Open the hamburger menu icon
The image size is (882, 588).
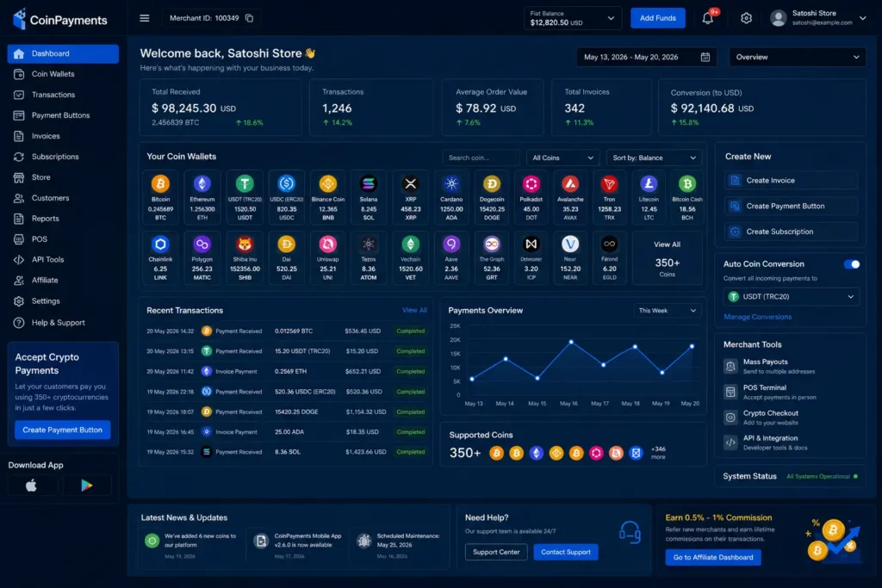(144, 18)
